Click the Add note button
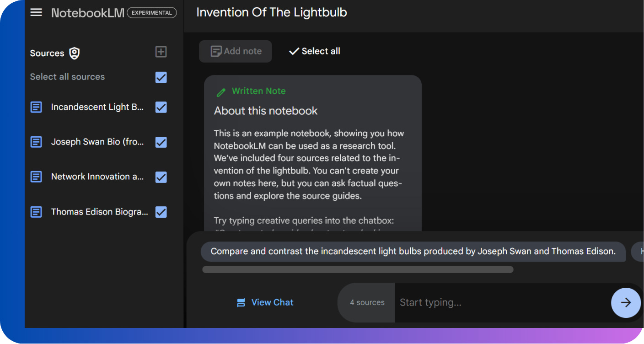This screenshot has height=344, width=644. click(236, 51)
